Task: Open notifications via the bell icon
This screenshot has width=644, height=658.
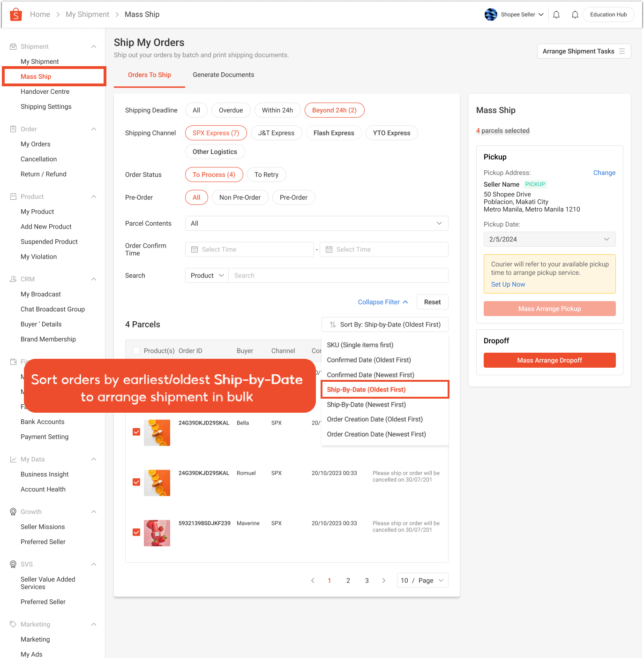Action: pos(556,15)
